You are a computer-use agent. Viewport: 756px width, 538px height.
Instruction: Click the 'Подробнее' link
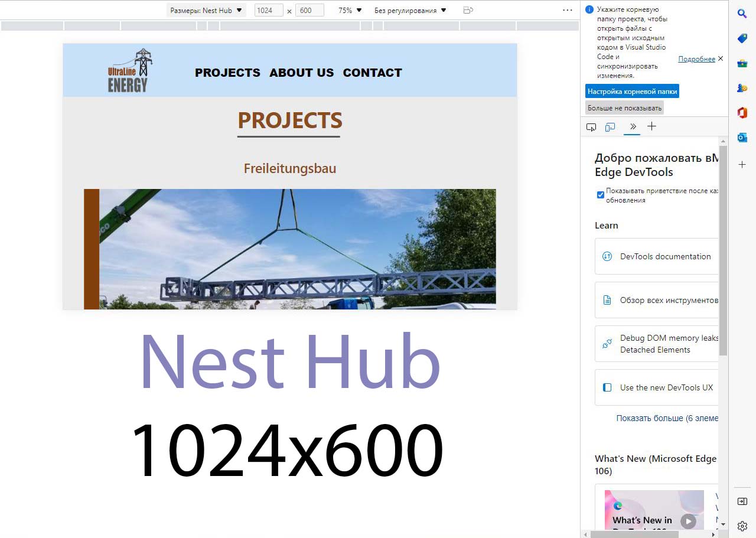[696, 59]
